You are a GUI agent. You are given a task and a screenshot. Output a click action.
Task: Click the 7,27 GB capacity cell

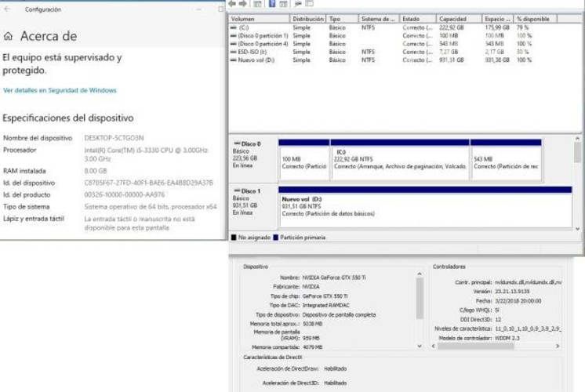tap(449, 52)
